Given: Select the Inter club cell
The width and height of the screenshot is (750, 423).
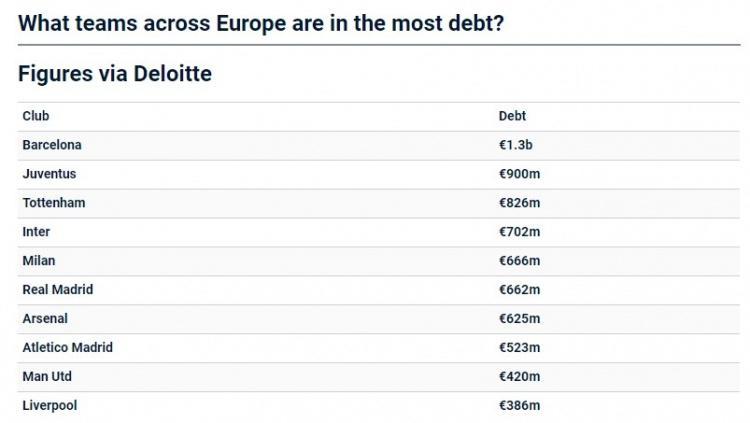Looking at the screenshot, I should pos(36,232).
